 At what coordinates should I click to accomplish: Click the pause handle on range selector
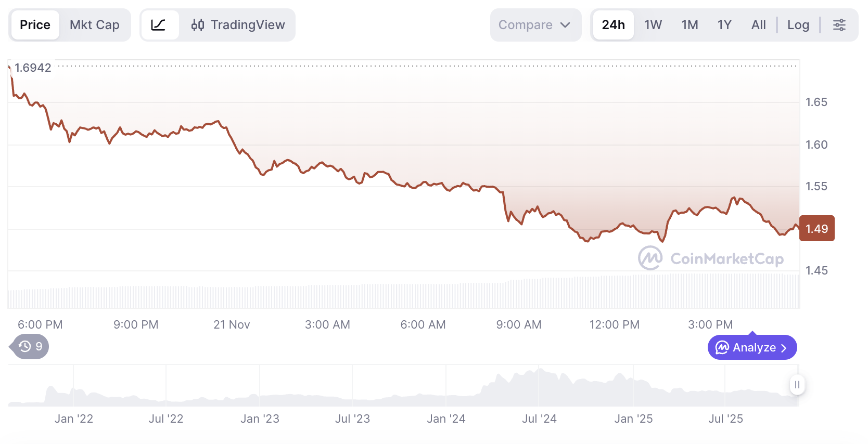(797, 385)
